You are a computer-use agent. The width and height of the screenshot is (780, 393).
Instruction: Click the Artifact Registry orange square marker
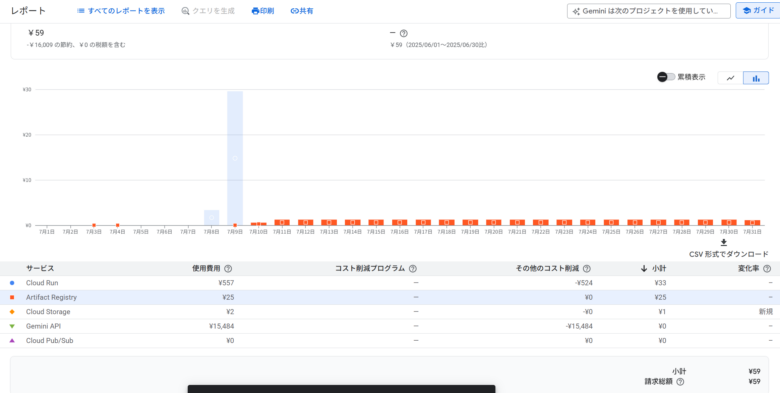pos(12,297)
